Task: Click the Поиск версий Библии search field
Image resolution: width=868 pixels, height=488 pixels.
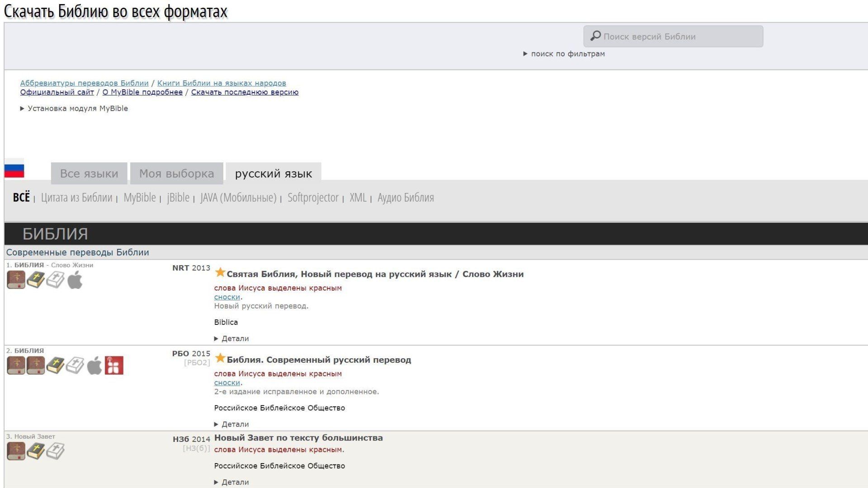Action: pyautogui.click(x=673, y=36)
